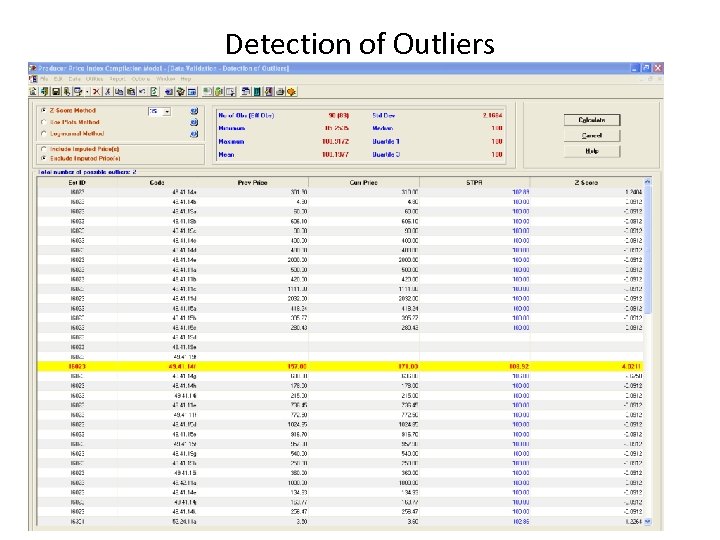Click the printer toolbar icon
This screenshot has height=540, width=720.
point(280,92)
